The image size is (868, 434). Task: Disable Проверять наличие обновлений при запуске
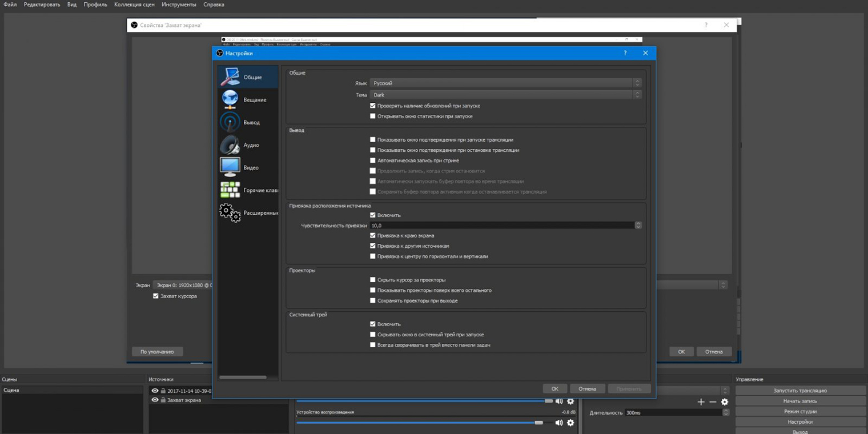coord(373,106)
